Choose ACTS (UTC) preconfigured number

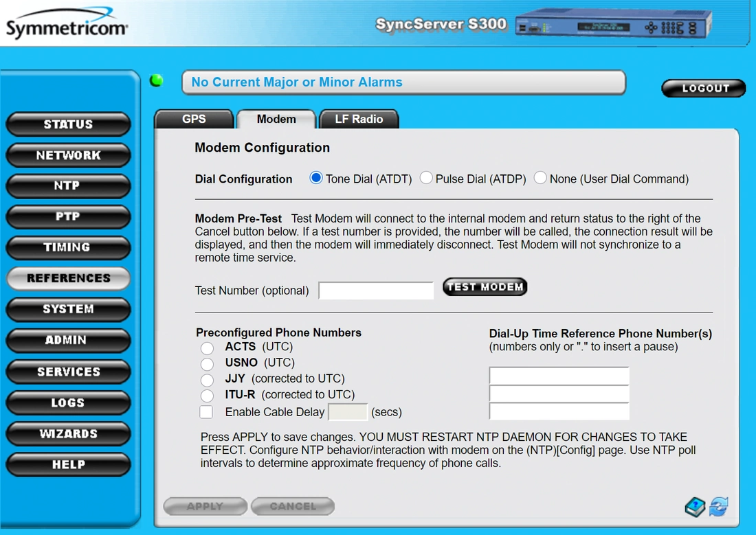coord(208,348)
